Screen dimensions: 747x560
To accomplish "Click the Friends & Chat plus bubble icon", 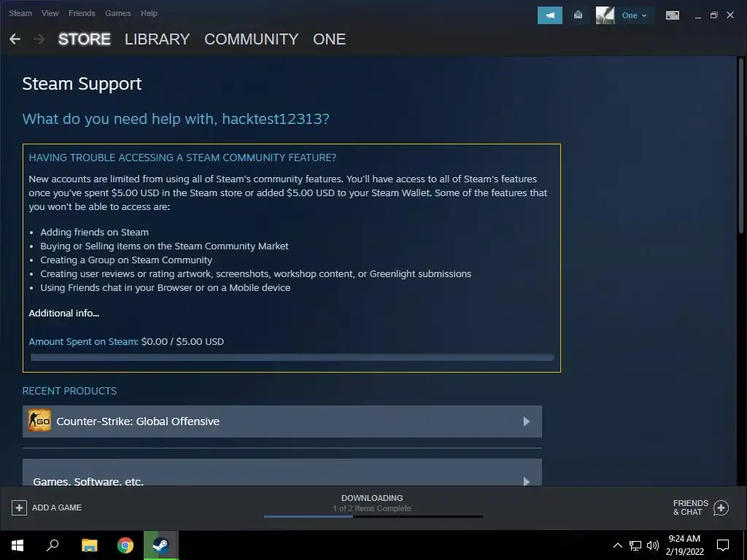I will (x=721, y=508).
